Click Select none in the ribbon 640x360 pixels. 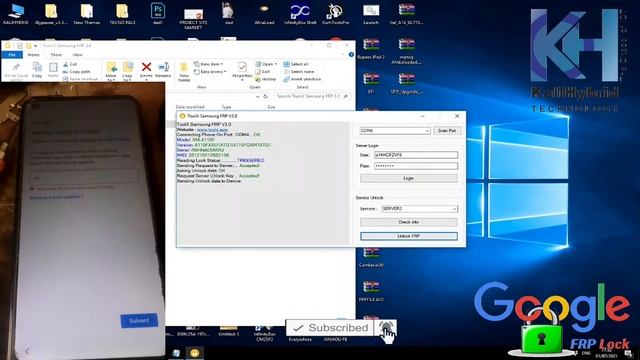point(299,72)
